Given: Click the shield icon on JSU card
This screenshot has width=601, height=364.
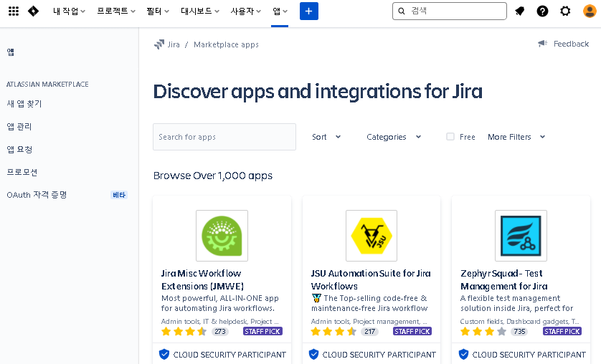Looking at the screenshot, I should 313,355.
